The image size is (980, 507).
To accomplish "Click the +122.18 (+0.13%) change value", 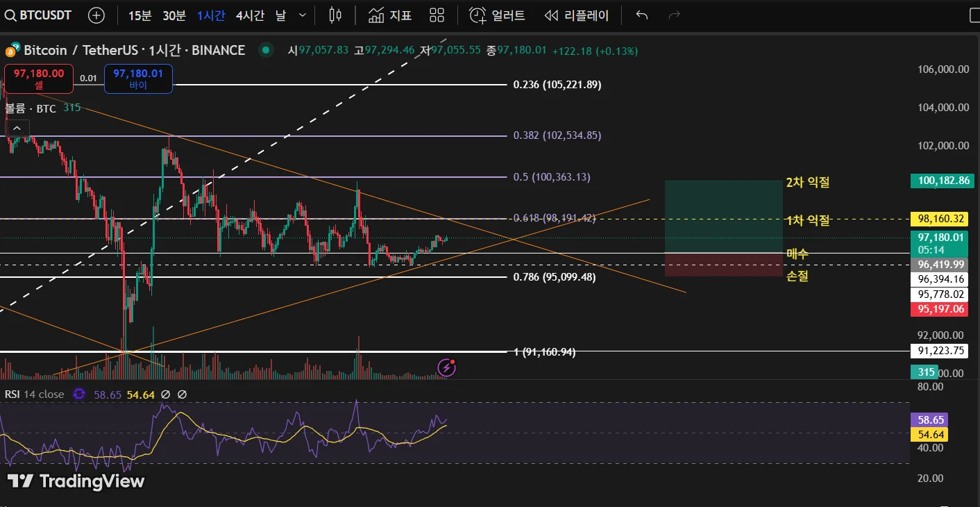I will [x=594, y=51].
